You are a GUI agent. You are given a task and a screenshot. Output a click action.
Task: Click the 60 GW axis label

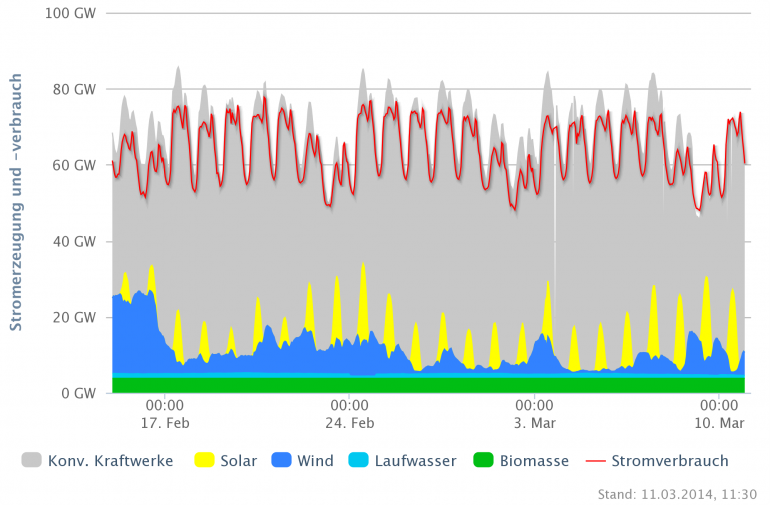[x=74, y=165]
